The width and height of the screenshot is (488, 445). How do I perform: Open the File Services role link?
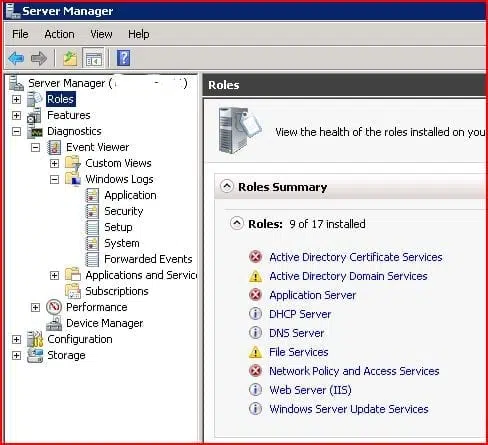[x=299, y=352]
